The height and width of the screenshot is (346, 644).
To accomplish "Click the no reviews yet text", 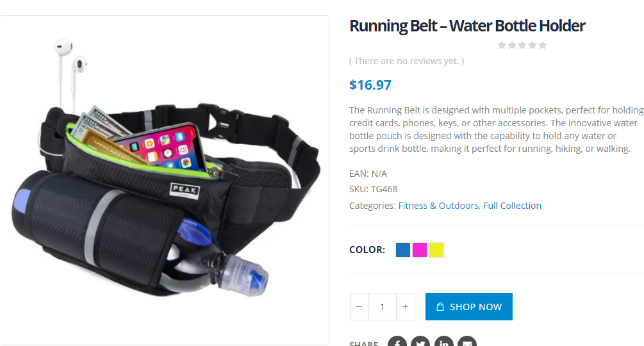I will click(x=407, y=61).
